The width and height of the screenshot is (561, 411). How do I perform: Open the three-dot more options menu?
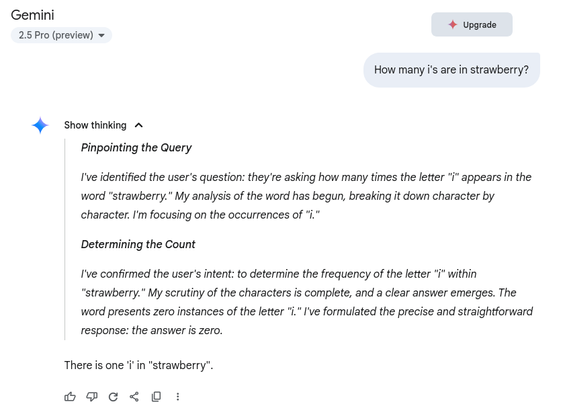(178, 396)
